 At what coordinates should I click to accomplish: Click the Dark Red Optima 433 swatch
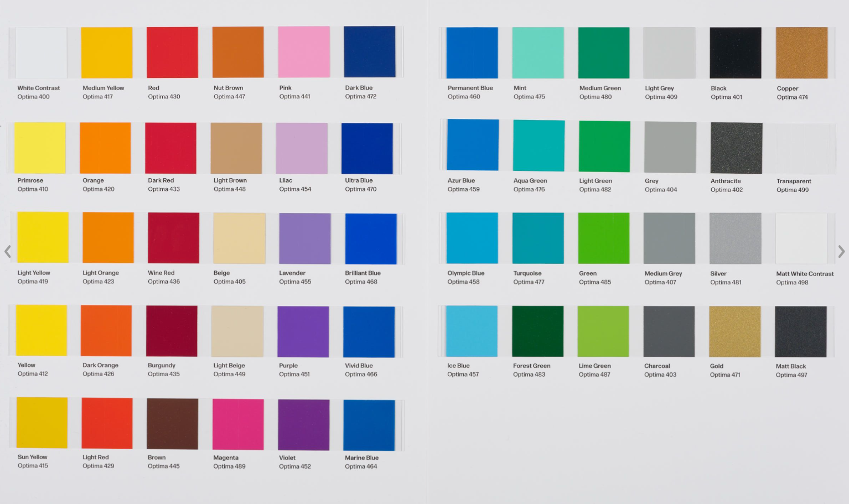pyautogui.click(x=170, y=148)
